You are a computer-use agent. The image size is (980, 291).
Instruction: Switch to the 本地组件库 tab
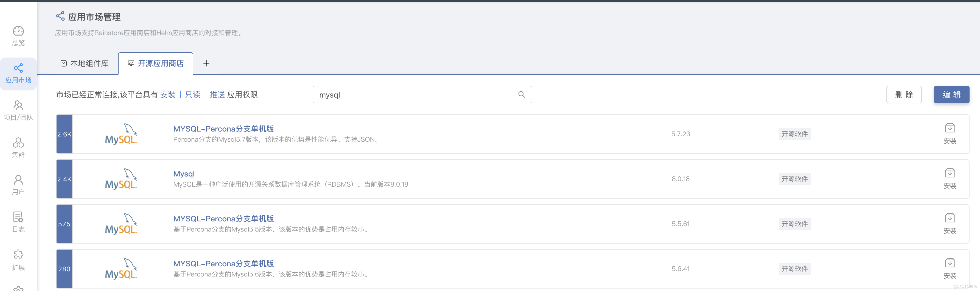click(x=85, y=64)
